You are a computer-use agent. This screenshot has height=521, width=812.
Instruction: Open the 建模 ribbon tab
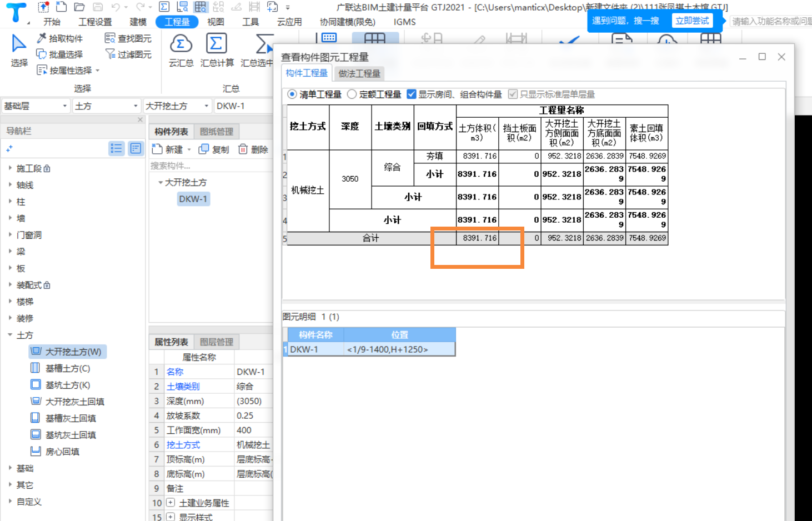point(138,22)
